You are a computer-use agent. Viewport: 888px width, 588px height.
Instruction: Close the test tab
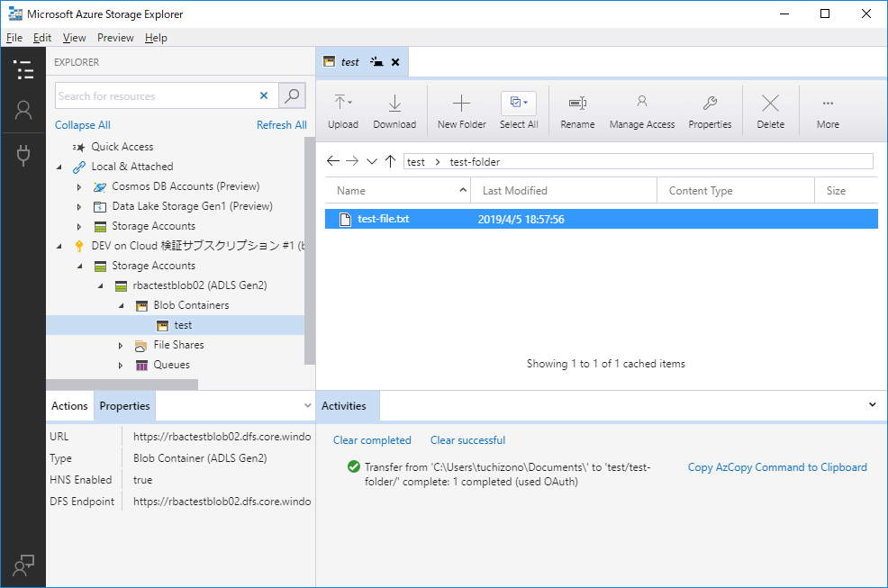pos(395,62)
